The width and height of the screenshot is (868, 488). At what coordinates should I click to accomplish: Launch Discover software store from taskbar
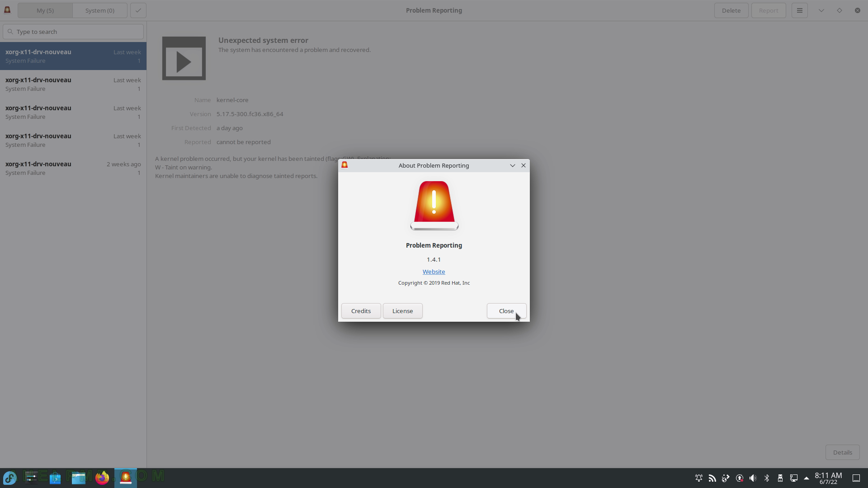55,478
